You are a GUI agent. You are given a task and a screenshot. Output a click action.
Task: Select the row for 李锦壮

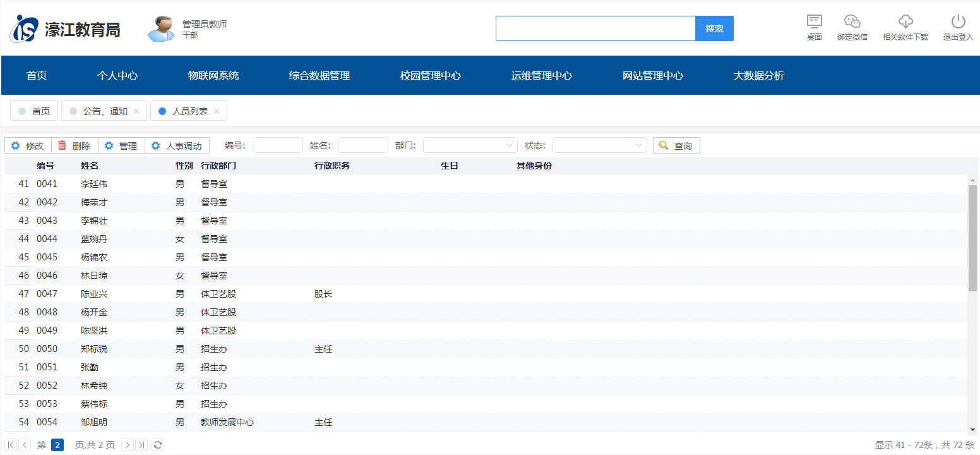pos(486,221)
